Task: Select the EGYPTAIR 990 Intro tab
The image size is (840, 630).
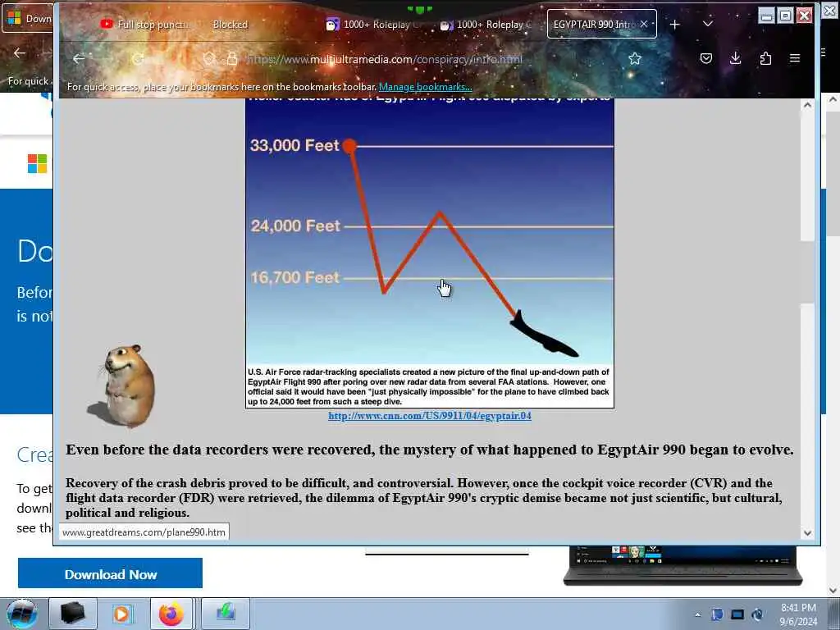Action: pos(594,24)
